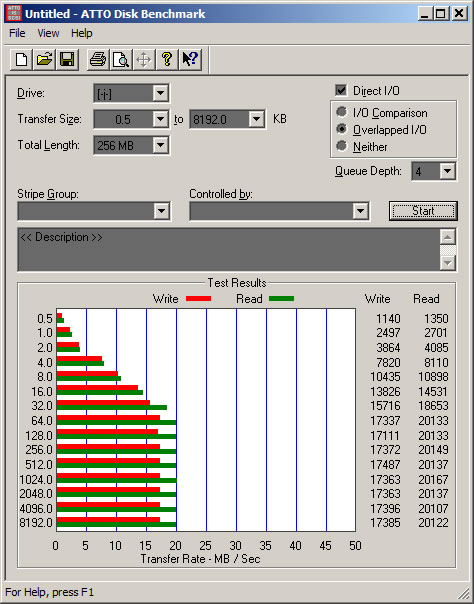Click inside the Description text field
Screen dimensions: 474x604
pyautogui.click(x=229, y=250)
